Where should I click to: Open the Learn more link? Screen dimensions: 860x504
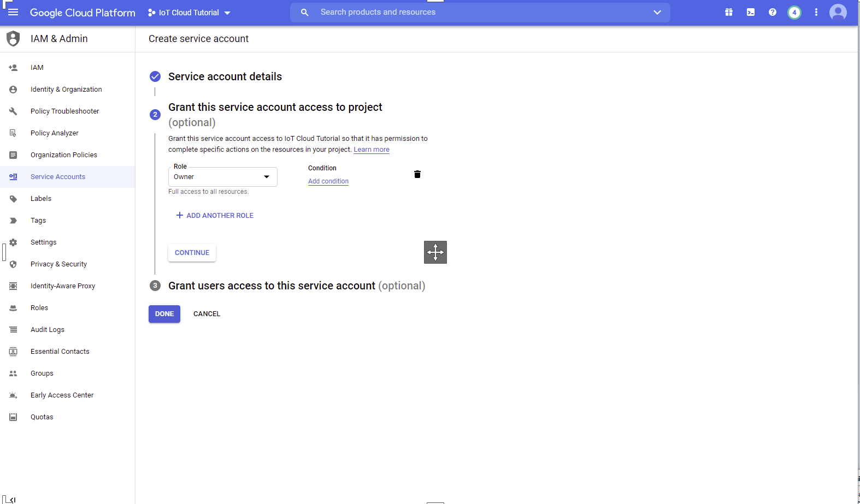click(372, 150)
